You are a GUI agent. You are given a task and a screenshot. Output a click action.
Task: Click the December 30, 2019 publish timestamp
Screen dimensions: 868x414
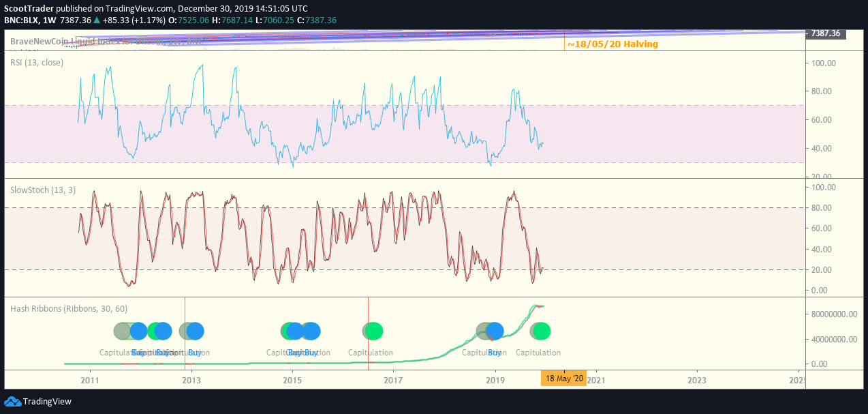point(243,8)
